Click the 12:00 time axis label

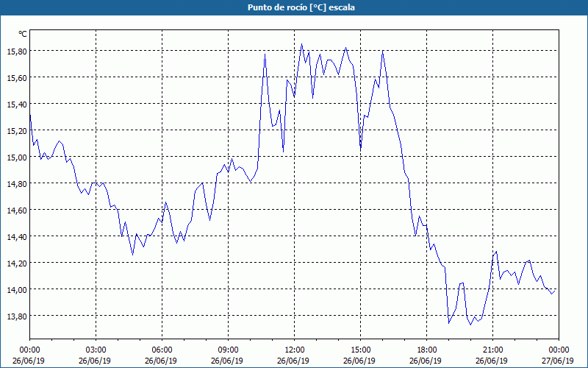pos(295,350)
